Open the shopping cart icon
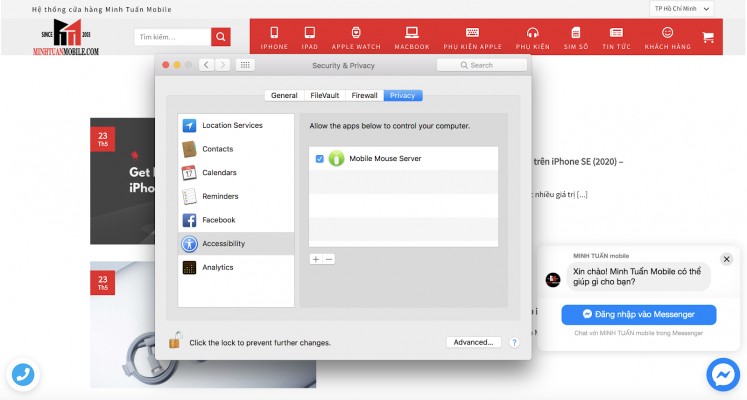Screen dimensions: 747x400 (x=708, y=38)
